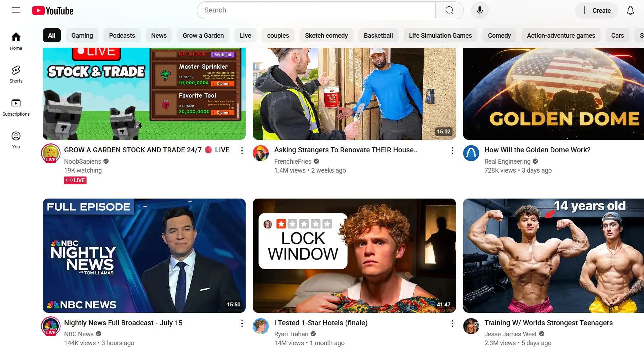
Task: Open the notifications bell
Action: tap(630, 10)
